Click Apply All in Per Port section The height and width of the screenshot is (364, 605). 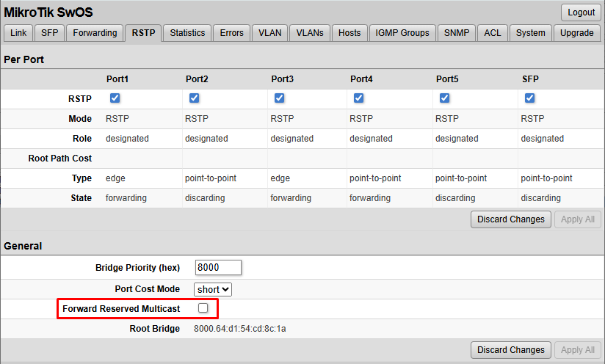(x=578, y=219)
